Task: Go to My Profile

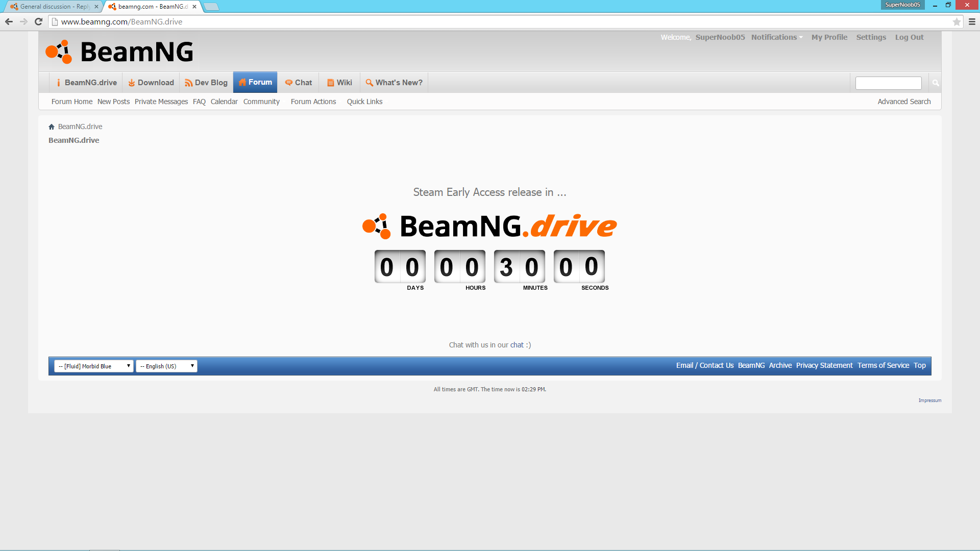Action: [829, 37]
